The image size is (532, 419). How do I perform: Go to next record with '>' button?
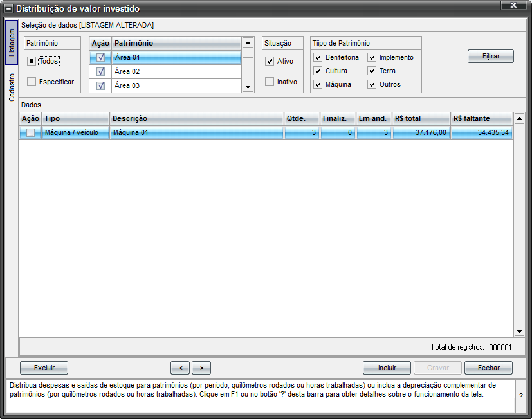tap(201, 368)
